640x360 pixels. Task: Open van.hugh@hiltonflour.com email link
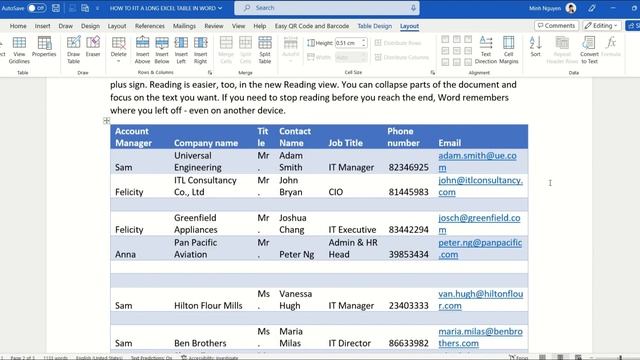pyautogui.click(x=480, y=300)
